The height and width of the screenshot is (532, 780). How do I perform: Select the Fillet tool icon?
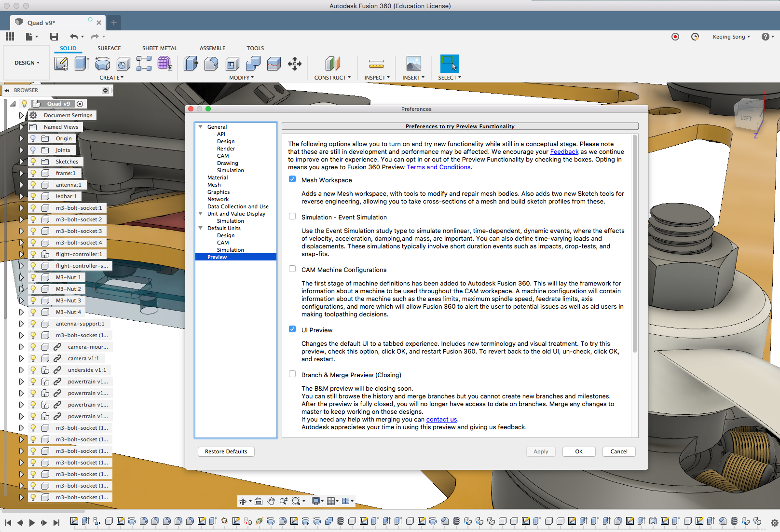coord(211,64)
